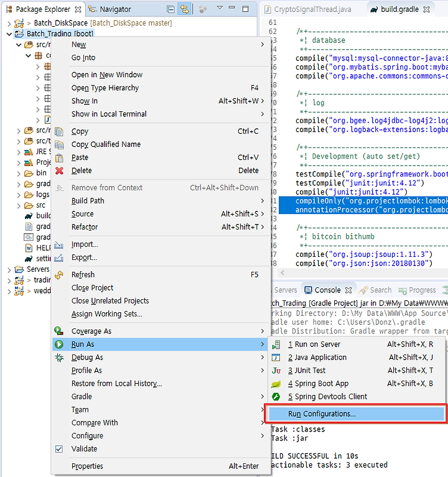Open the New submenu
The image size is (448, 477).
point(161,45)
